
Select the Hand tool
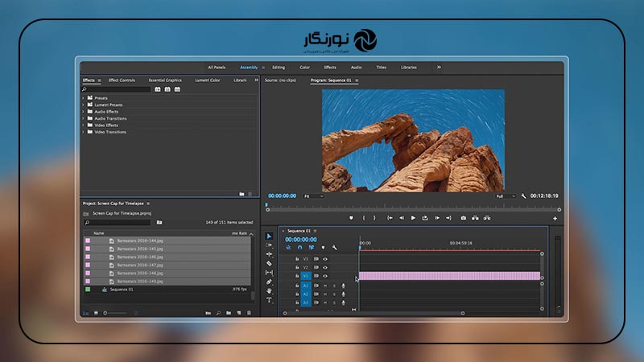tap(269, 290)
